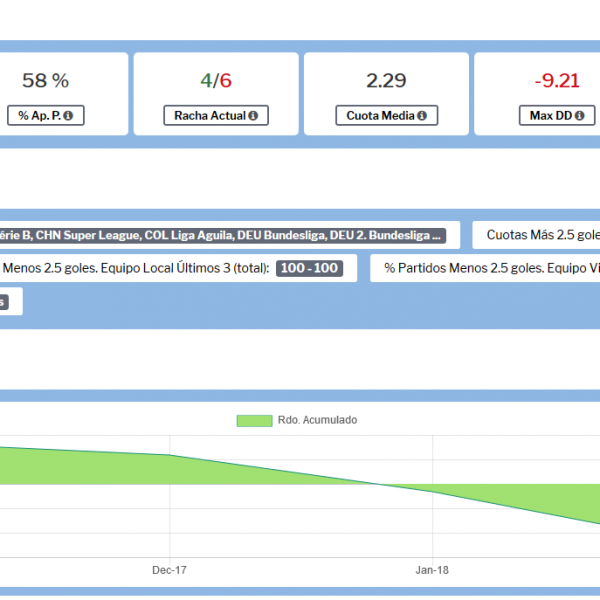
Task: Click the Max DD label button
Action: coord(549,116)
